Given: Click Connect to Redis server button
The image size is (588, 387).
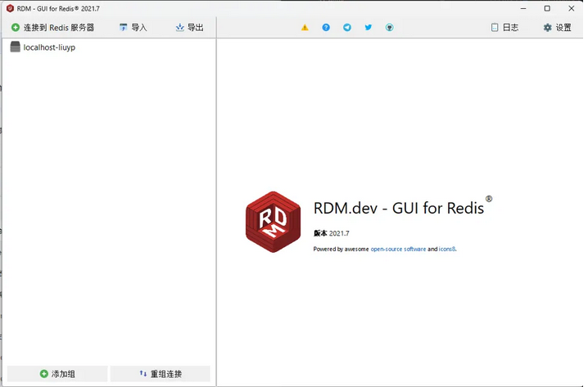Looking at the screenshot, I should [53, 27].
